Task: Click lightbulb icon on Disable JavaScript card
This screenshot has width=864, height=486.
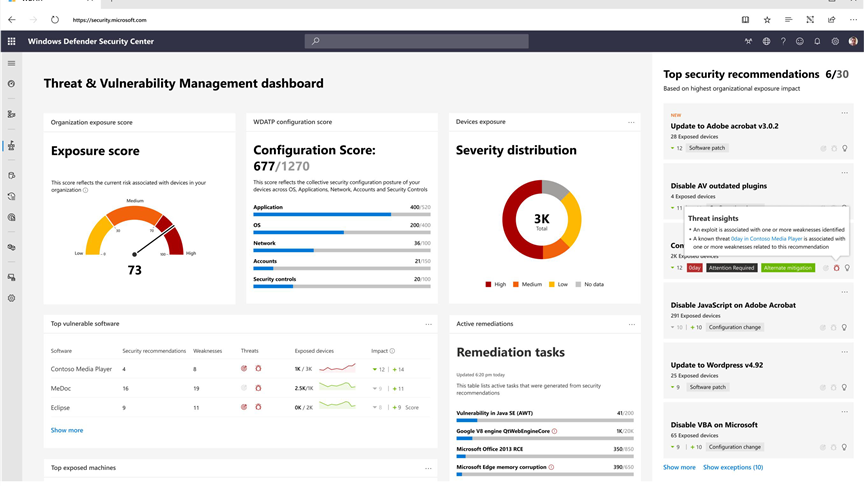Action: click(845, 327)
